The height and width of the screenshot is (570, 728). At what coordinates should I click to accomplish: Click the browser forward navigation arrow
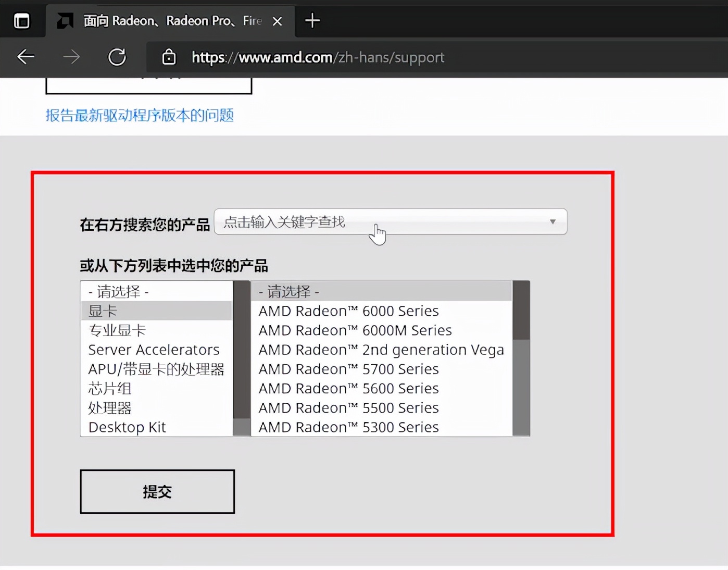tap(71, 57)
